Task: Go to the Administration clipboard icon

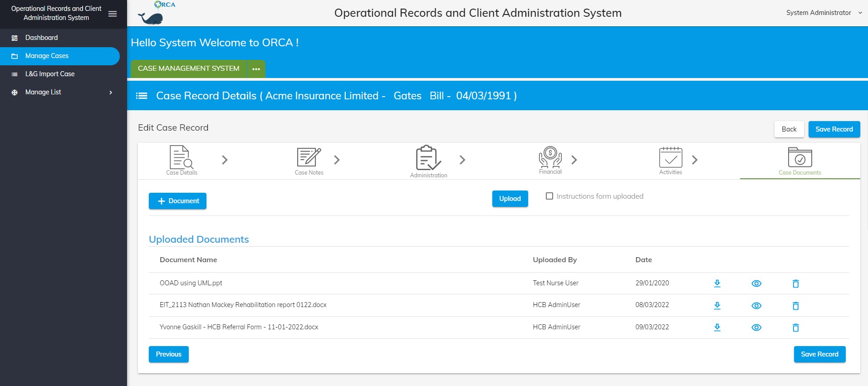Action: pos(428,157)
